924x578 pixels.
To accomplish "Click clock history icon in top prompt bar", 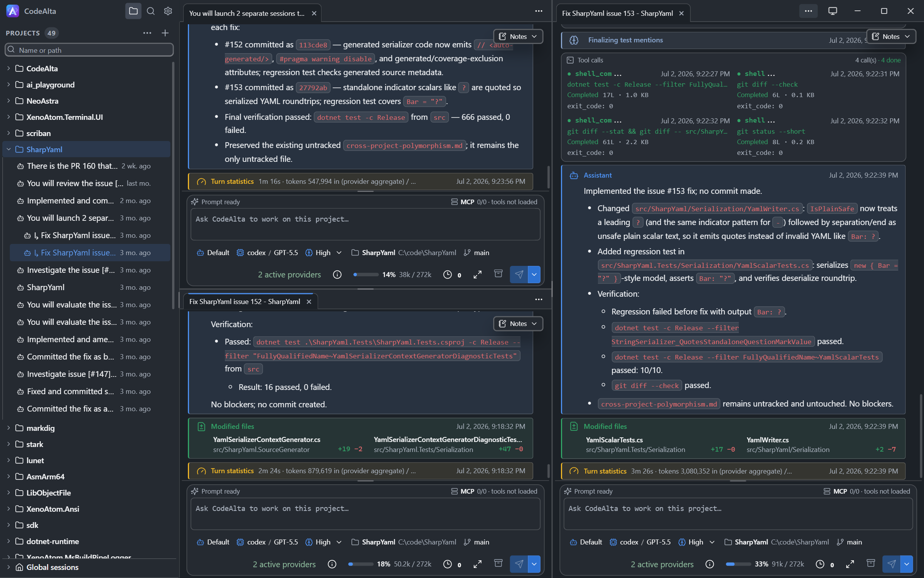I will coord(447,275).
